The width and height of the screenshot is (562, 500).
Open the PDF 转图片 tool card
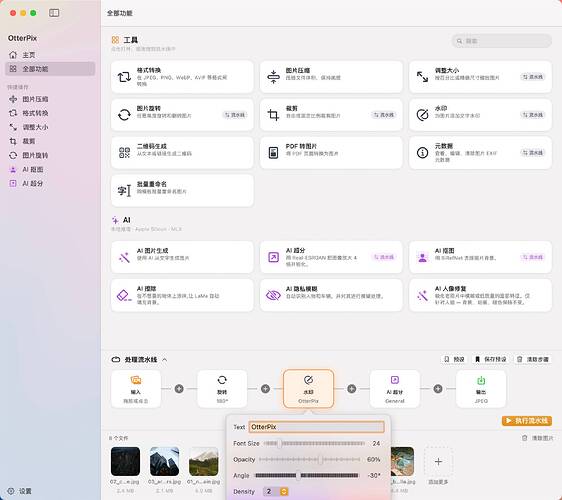point(331,152)
